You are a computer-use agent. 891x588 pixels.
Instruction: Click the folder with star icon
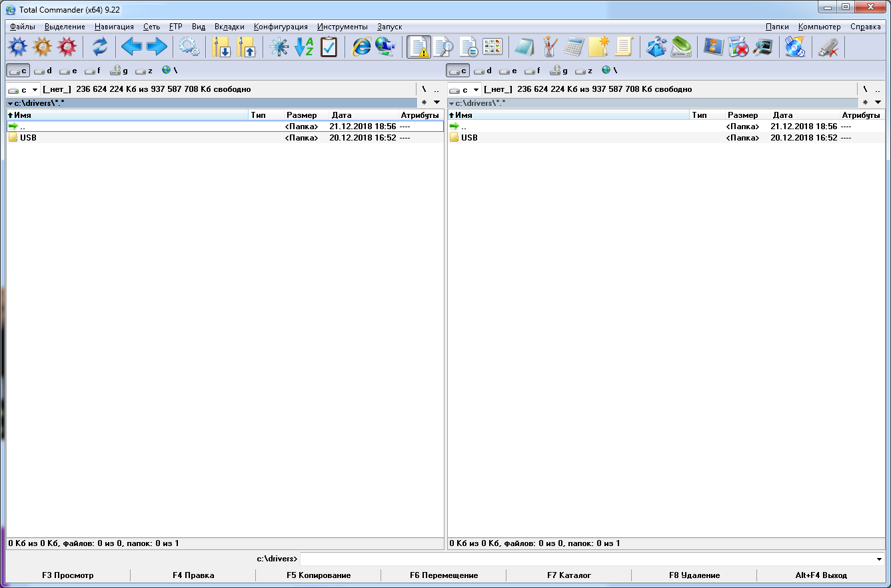tap(600, 47)
